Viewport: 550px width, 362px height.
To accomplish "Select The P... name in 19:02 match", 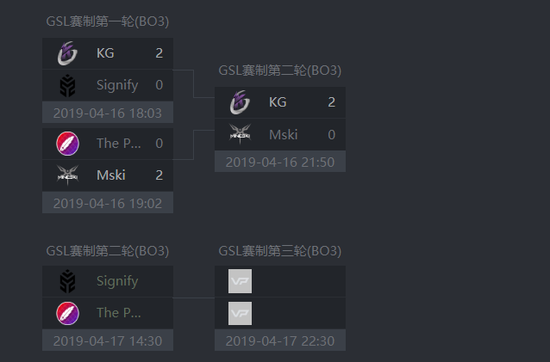I will [119, 143].
